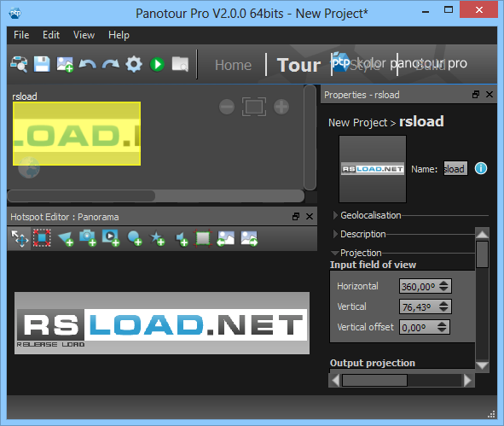504x426 pixels.
Task: Click the Properties vertical scrollbar thumb
Action: click(482, 254)
